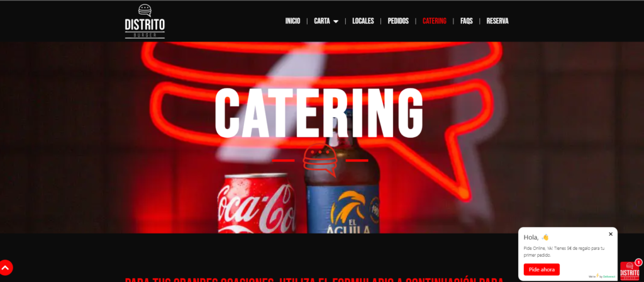Click the Pide ahora button
Viewport: 644px width, 282px height.
pos(541,269)
